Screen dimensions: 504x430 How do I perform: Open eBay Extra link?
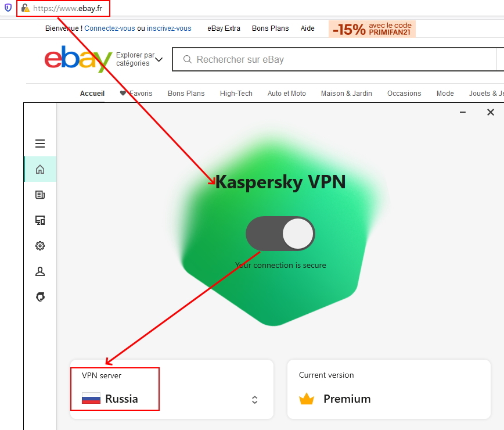pos(224,28)
